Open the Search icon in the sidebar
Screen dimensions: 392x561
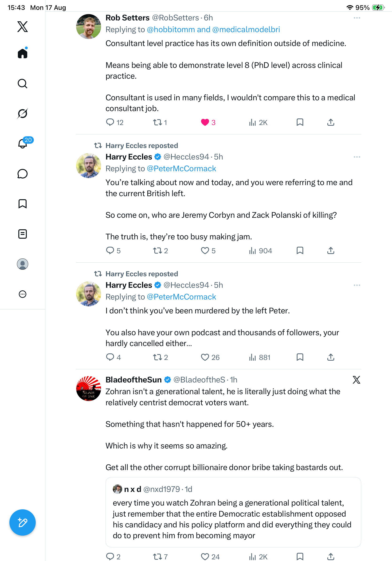click(x=23, y=84)
